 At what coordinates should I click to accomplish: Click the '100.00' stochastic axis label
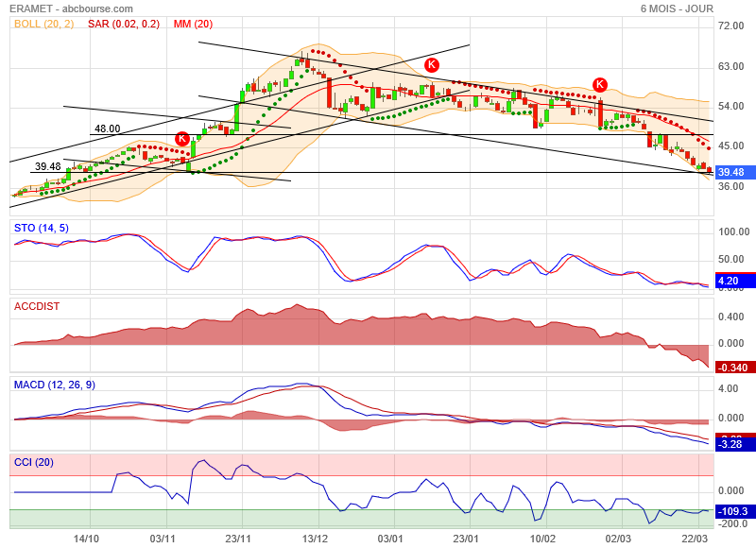(734, 231)
